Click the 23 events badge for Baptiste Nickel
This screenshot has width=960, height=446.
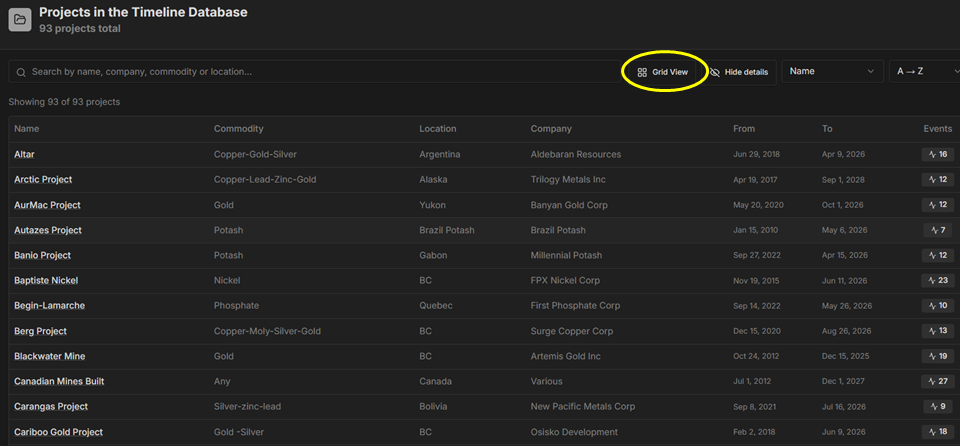[938, 281]
